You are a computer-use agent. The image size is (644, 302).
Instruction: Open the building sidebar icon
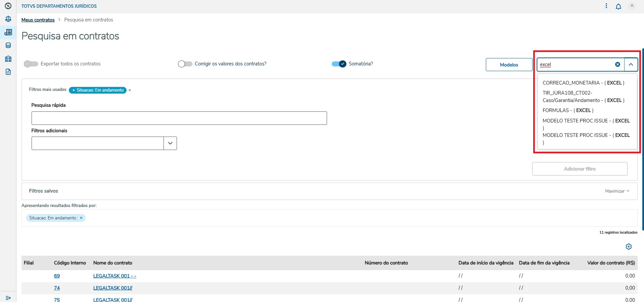pyautogui.click(x=8, y=59)
